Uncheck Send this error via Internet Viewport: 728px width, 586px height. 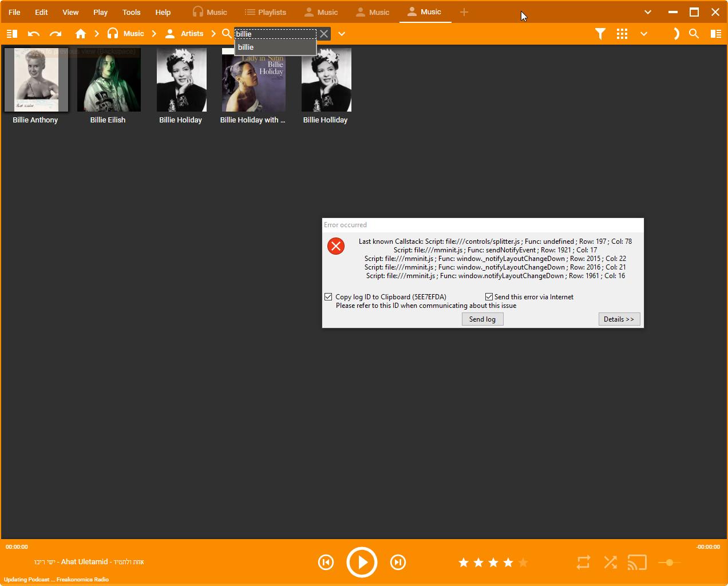point(489,297)
